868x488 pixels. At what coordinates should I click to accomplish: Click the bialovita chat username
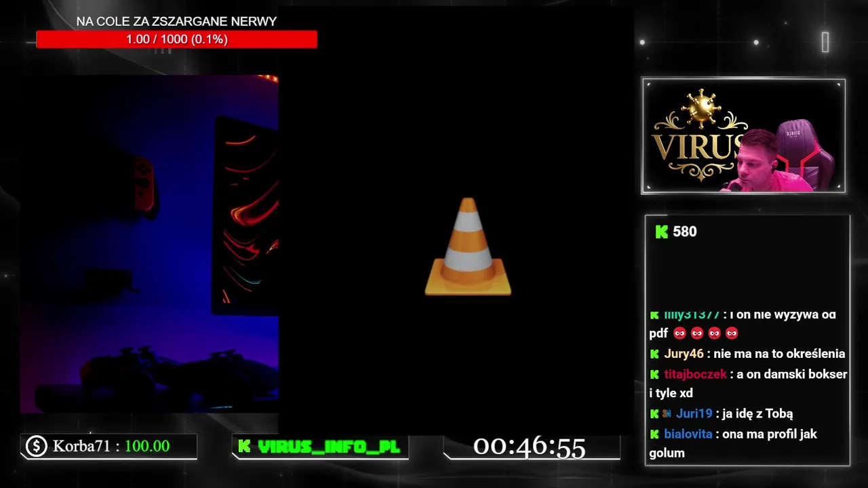point(688,434)
